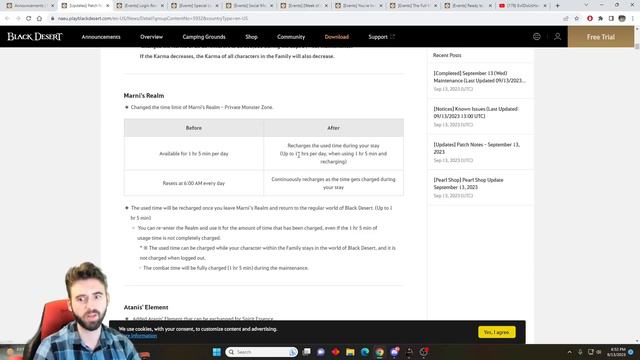The image size is (640, 360).
Task: Click the address bar URL field
Action: [x=306, y=18]
